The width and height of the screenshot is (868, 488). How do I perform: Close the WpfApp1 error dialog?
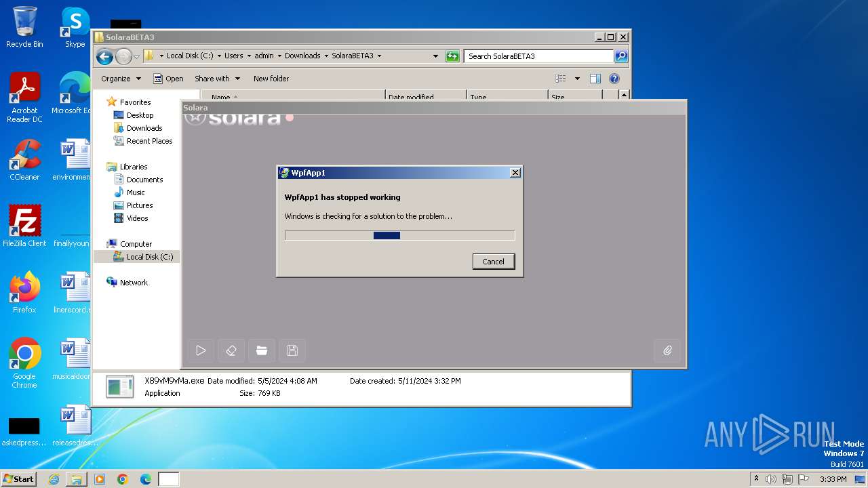click(x=515, y=173)
